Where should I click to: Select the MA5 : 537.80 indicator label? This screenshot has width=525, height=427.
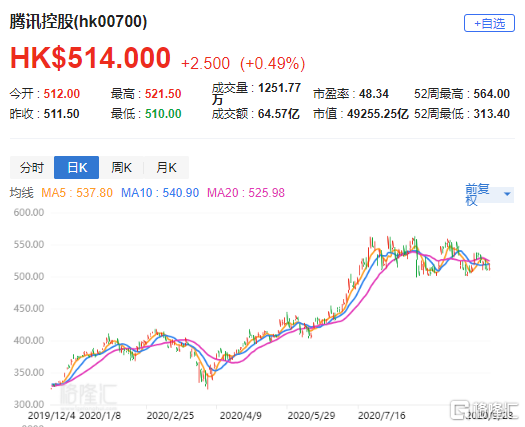77,193
